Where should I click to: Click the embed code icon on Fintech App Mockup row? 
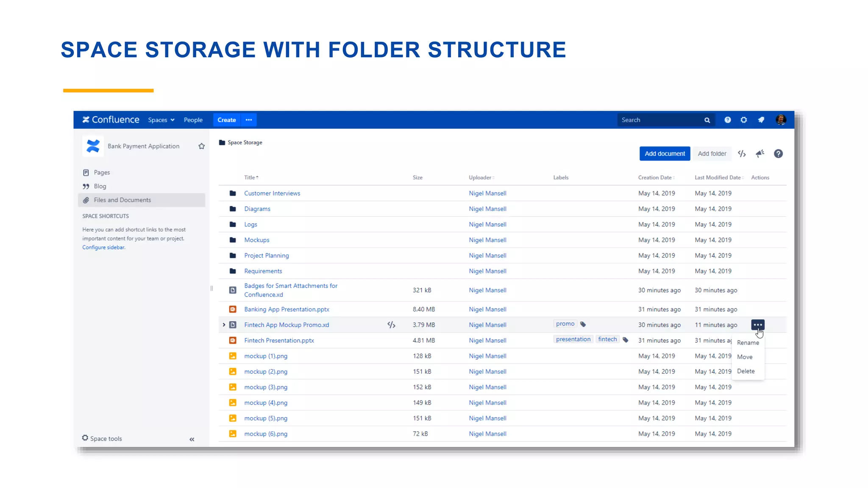[x=391, y=325]
